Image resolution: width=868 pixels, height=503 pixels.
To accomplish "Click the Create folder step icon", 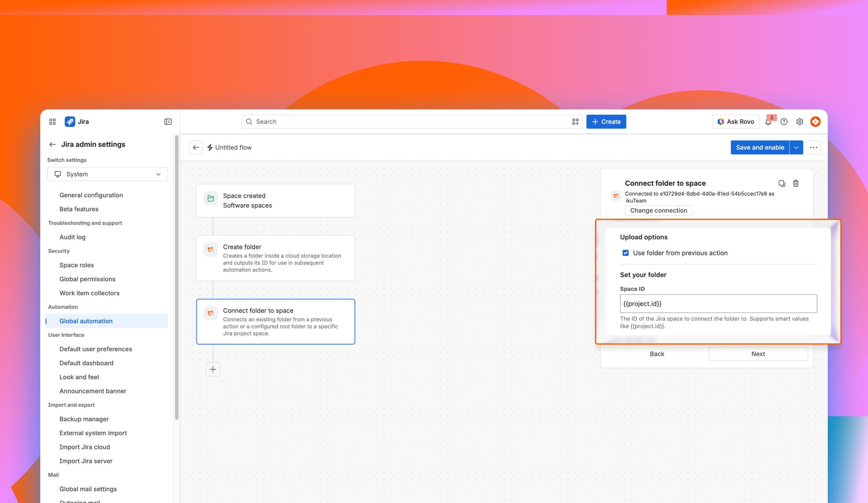I will coord(210,250).
